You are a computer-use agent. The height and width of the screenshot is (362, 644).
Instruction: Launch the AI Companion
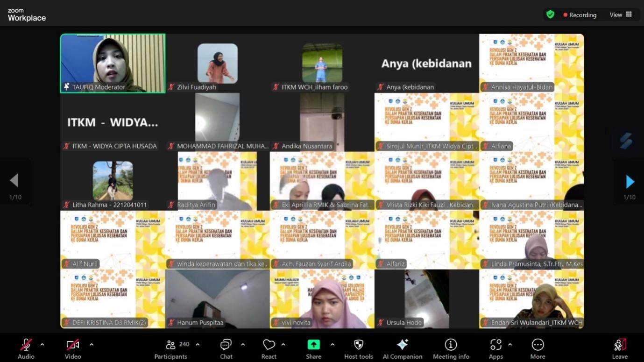[x=402, y=348]
